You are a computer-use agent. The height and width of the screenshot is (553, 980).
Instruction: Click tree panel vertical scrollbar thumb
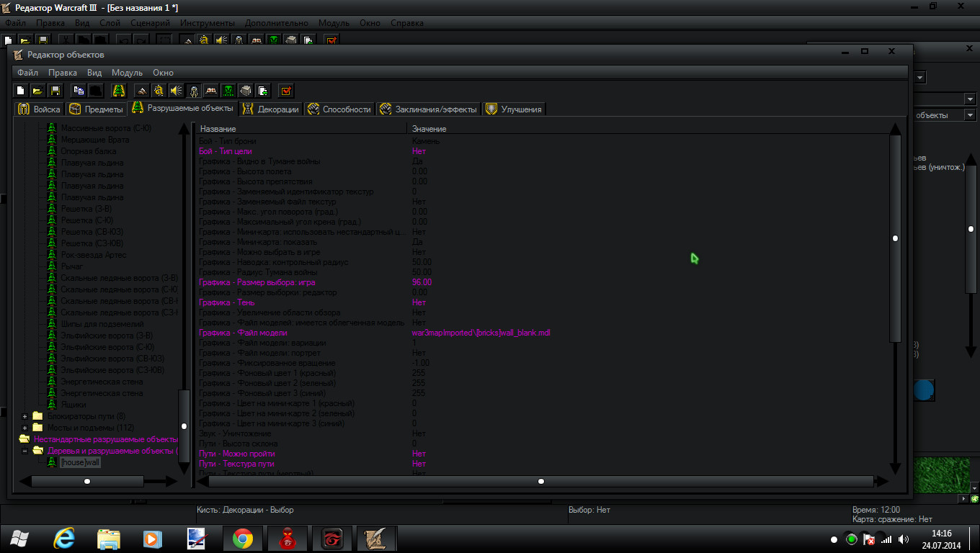click(184, 426)
